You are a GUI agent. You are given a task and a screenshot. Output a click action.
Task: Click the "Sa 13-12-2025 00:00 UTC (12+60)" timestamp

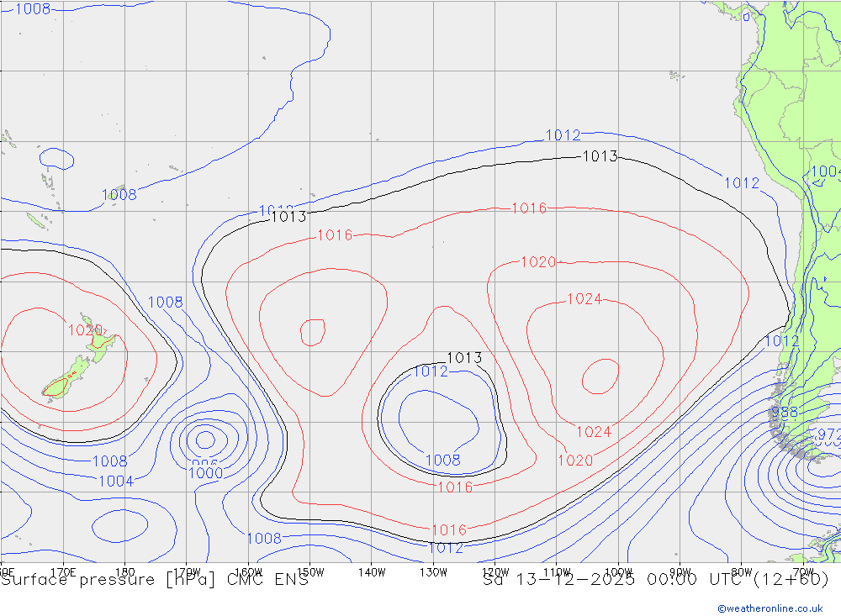click(x=655, y=580)
